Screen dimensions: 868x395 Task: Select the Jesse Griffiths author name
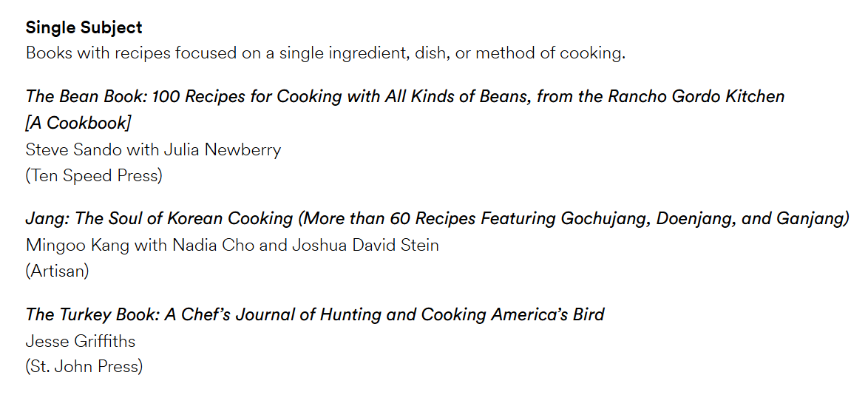point(81,341)
